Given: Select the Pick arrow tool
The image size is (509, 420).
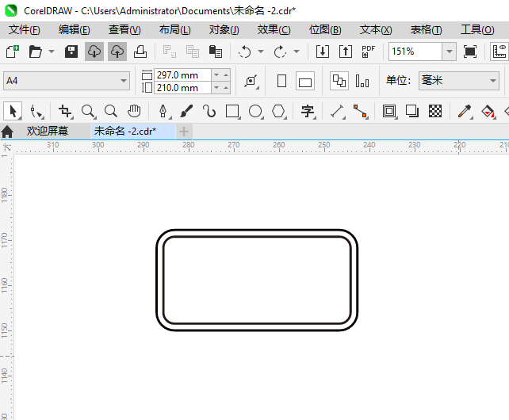Looking at the screenshot, I should (x=13, y=111).
